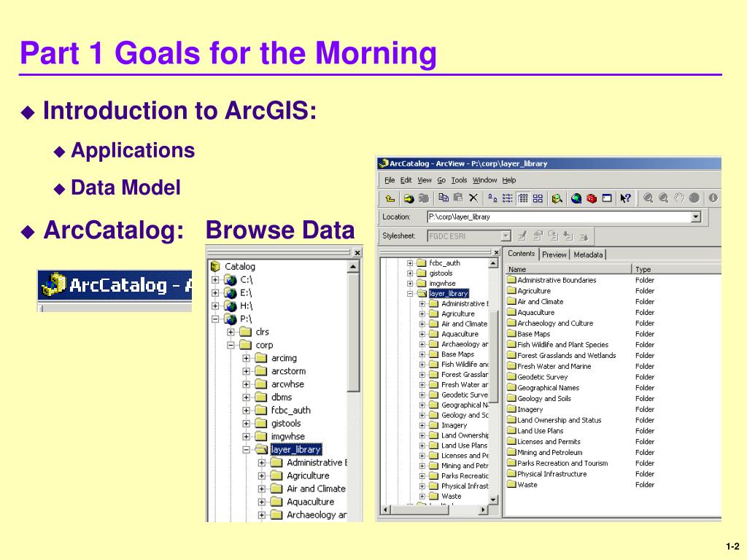
Task: Open the Tools menu
Action: (x=460, y=180)
